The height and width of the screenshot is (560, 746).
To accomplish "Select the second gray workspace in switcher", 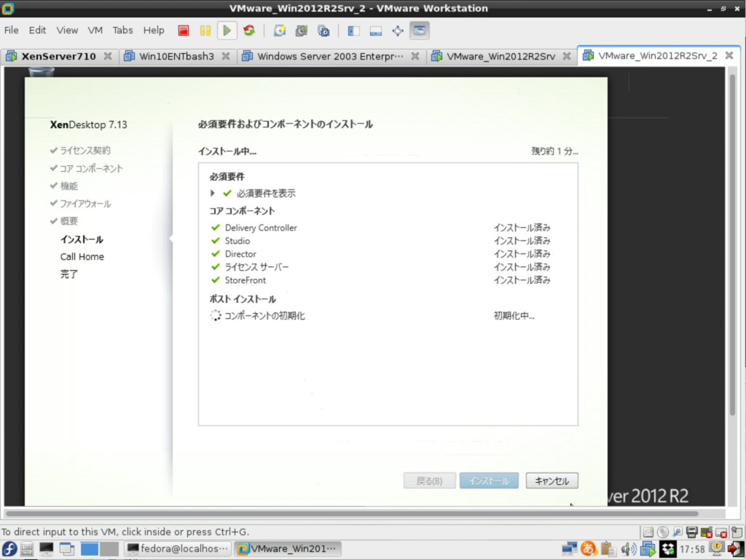I will click(109, 549).
